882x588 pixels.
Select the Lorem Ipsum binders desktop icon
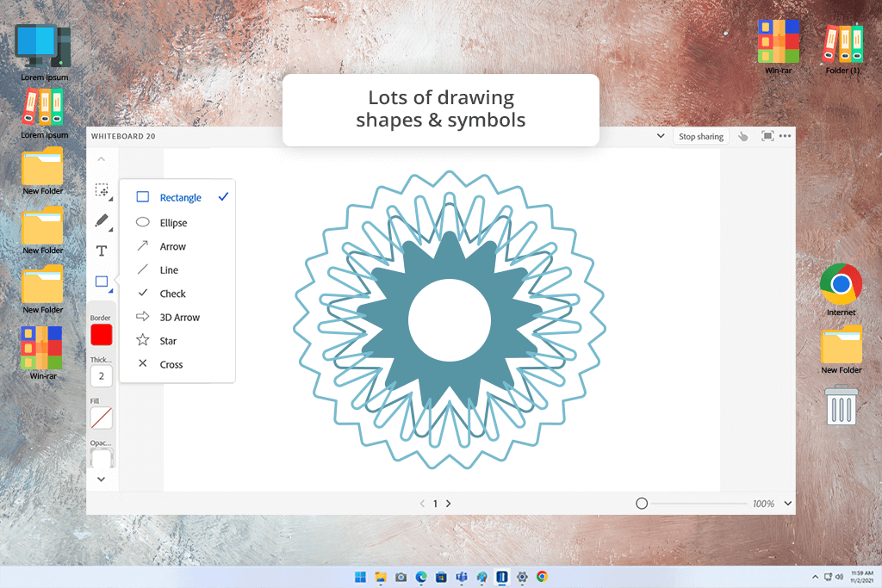point(44,113)
